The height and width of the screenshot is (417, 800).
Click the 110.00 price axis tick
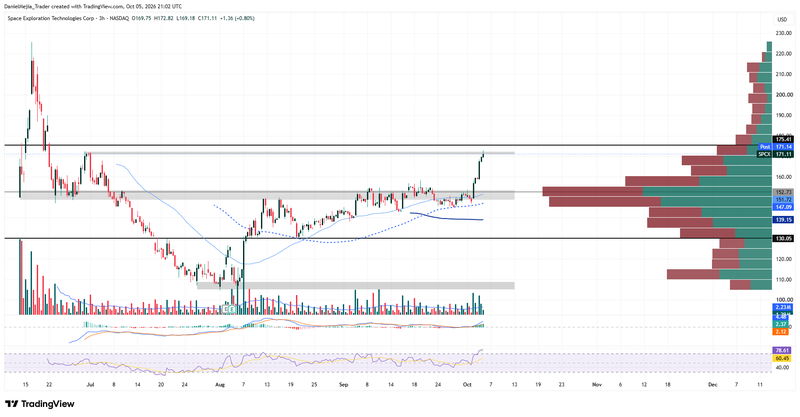(784, 280)
